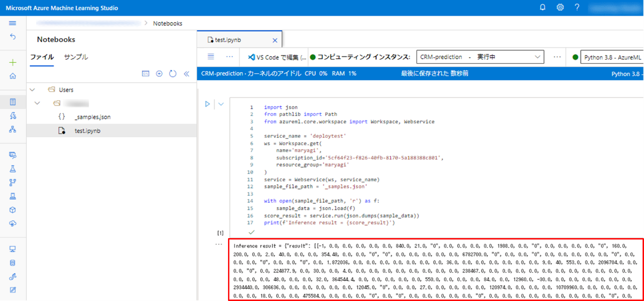644x301 pixels.
Task: Open the Data Labeling icon
Action: click(12, 290)
